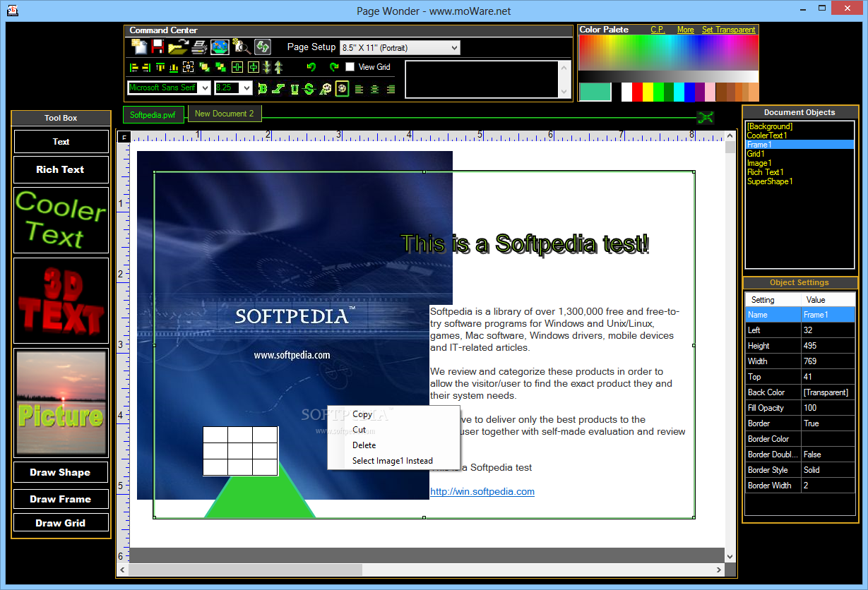The width and height of the screenshot is (868, 590).
Task: Align text left in the font toolbar
Action: [x=359, y=89]
